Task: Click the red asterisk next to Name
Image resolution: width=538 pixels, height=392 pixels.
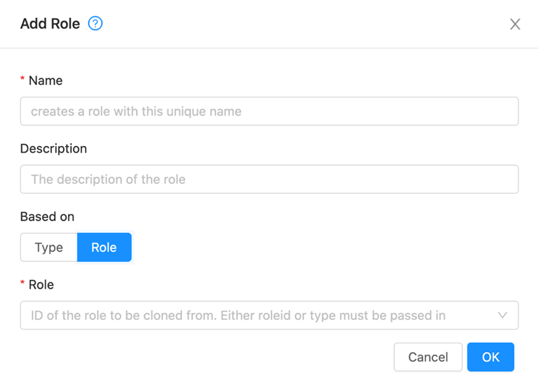Action: [23, 79]
